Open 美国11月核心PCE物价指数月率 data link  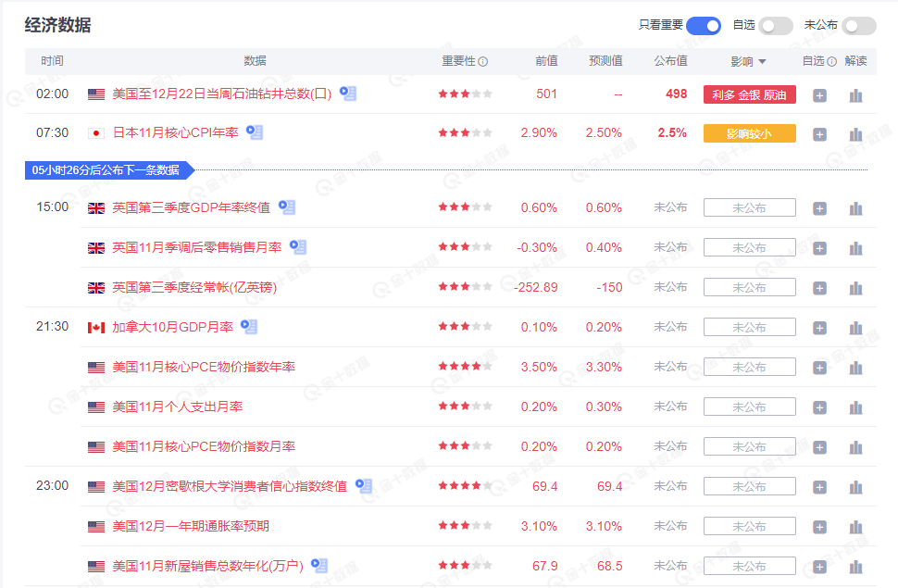click(204, 446)
